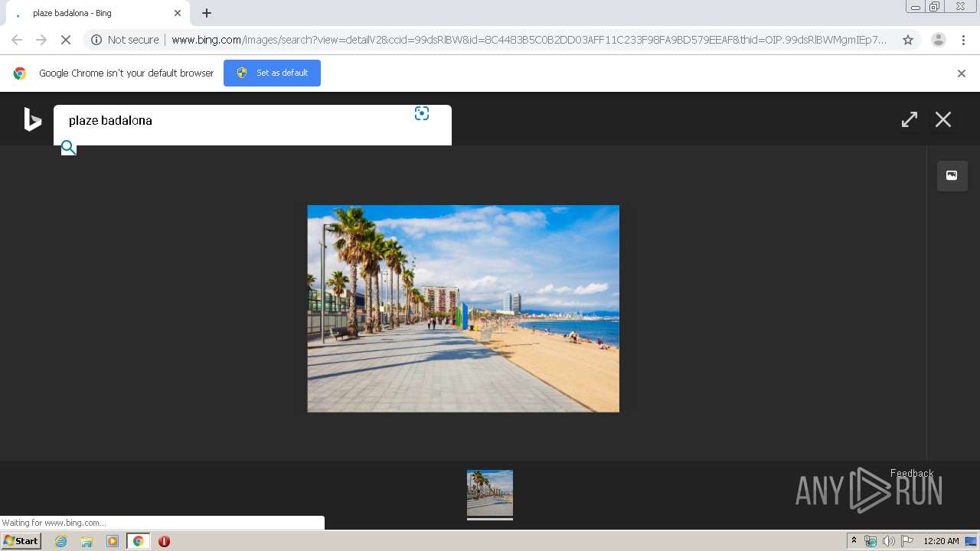Screen dimensions: 980x551
Task: Click the Set as default button
Action: pyautogui.click(x=272, y=73)
